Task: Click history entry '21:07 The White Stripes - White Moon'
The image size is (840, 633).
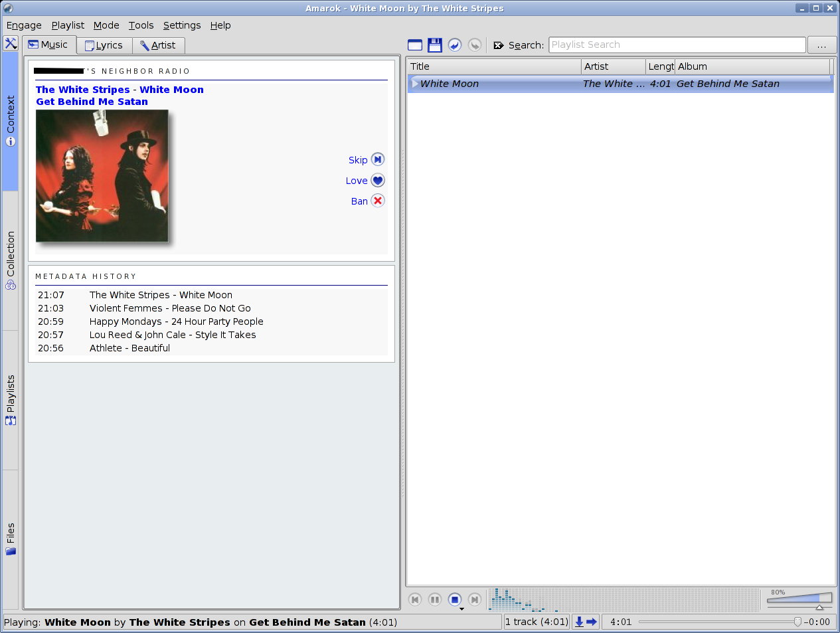Action: click(x=135, y=295)
